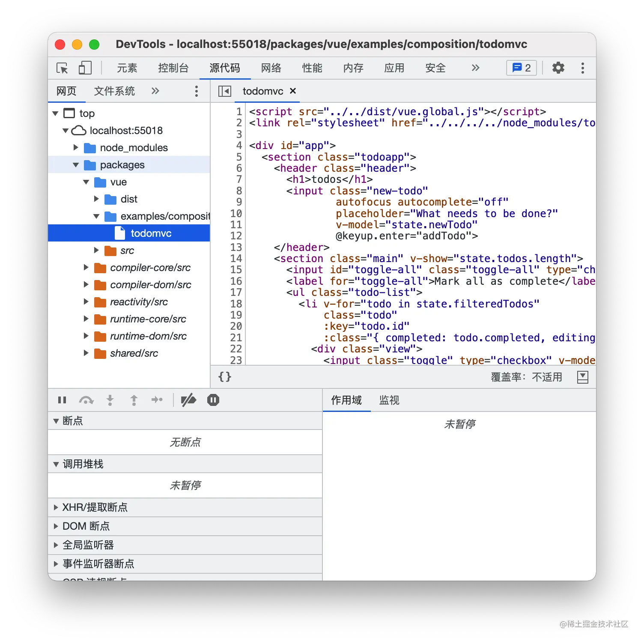Click the "<h1>todos</h1>" code line
This screenshot has width=644, height=644.
(329, 179)
